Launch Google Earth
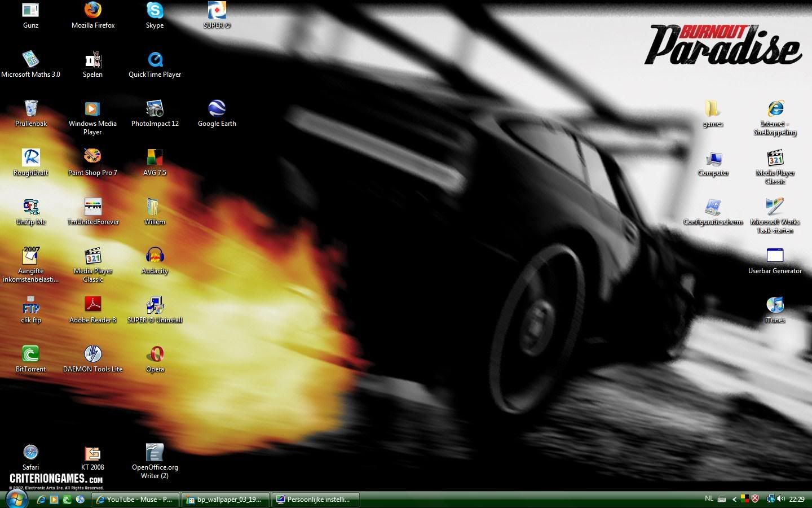 coord(217,113)
